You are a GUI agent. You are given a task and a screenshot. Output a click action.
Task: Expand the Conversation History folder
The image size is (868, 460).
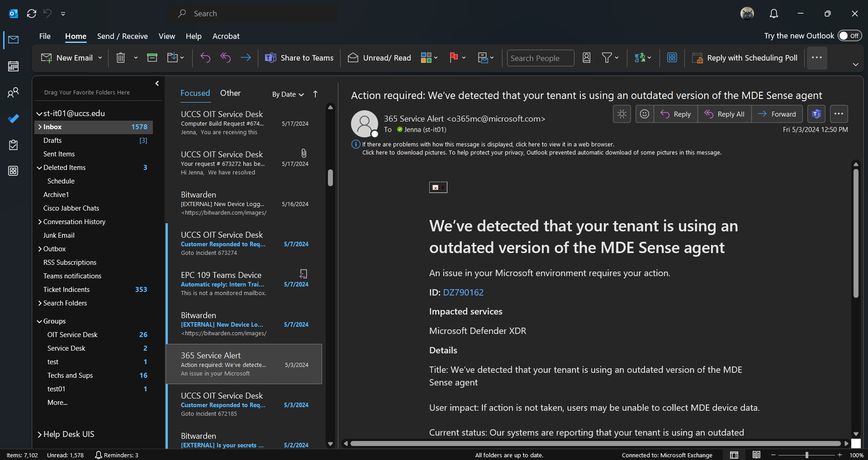coord(40,222)
